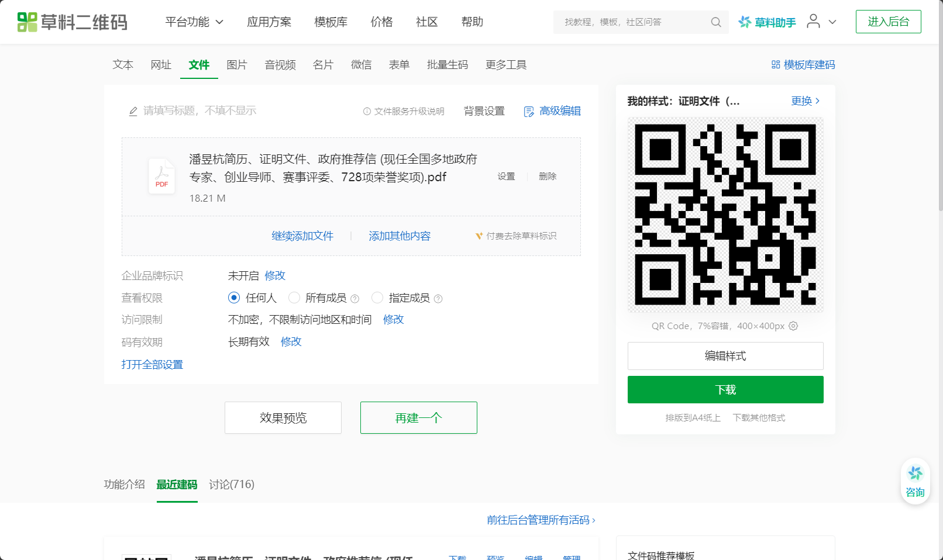This screenshot has width=943, height=560.
Task: Click the 进入后台 button
Action: click(x=888, y=22)
